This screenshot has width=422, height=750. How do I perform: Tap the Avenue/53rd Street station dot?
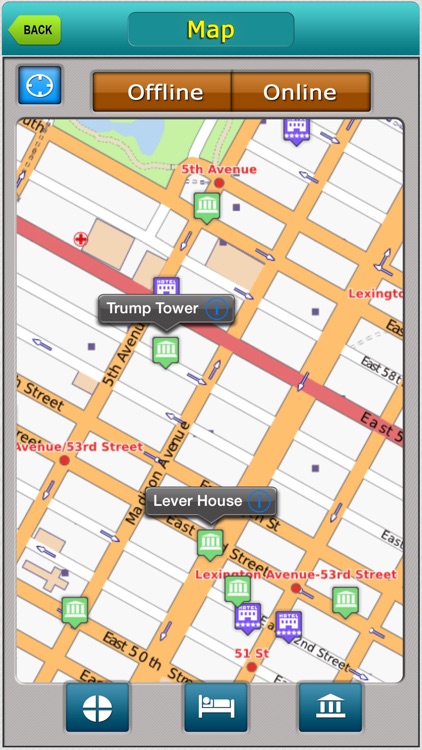[64, 460]
